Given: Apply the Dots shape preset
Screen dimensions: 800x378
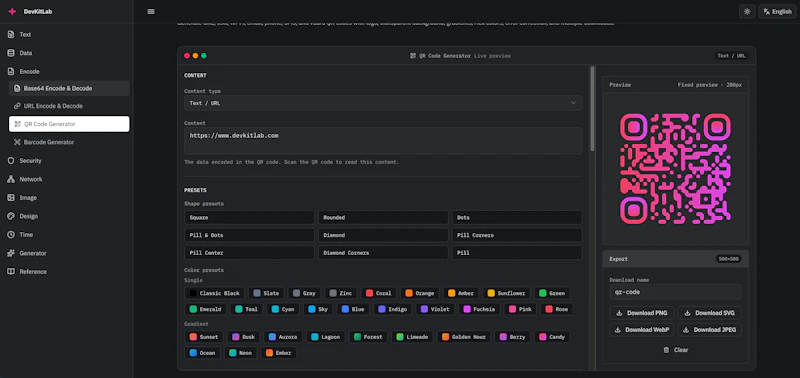Looking at the screenshot, I should (517, 217).
